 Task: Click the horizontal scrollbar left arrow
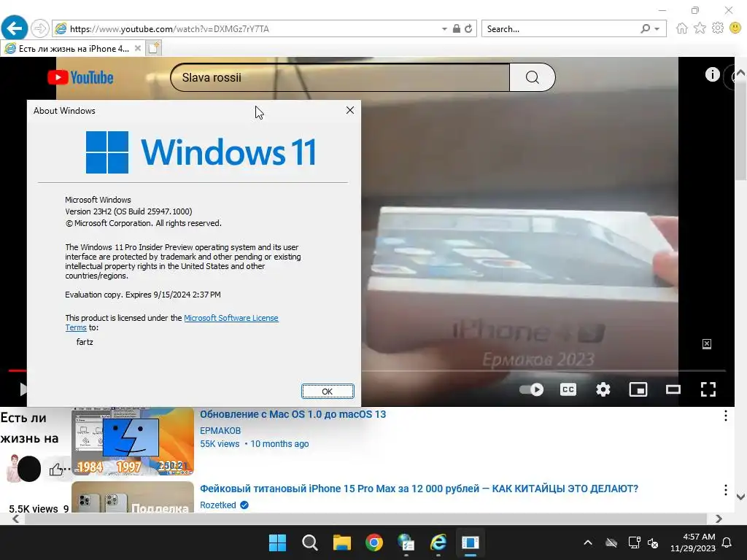[x=16, y=518]
